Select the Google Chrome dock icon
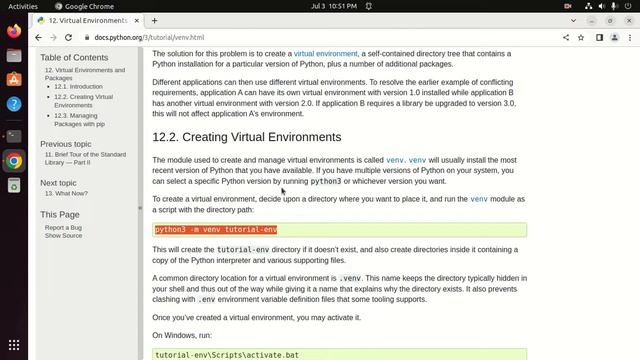The width and height of the screenshot is (640, 360). [14, 161]
